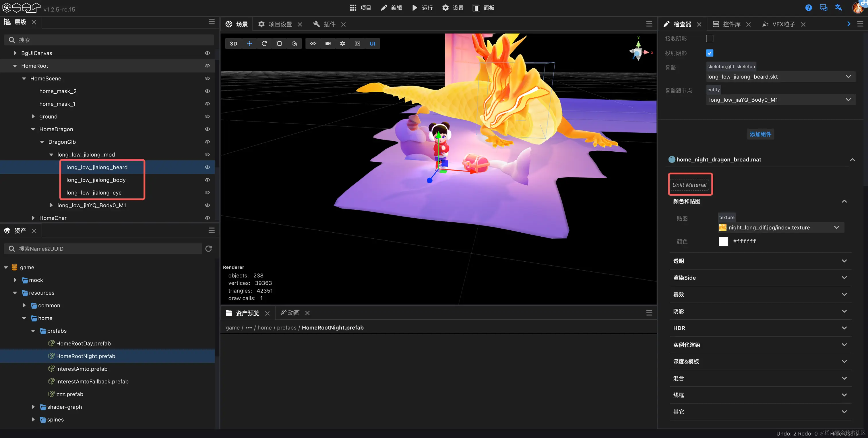Open the white #ffffff color swatch
The image size is (868, 438).
click(x=723, y=241)
